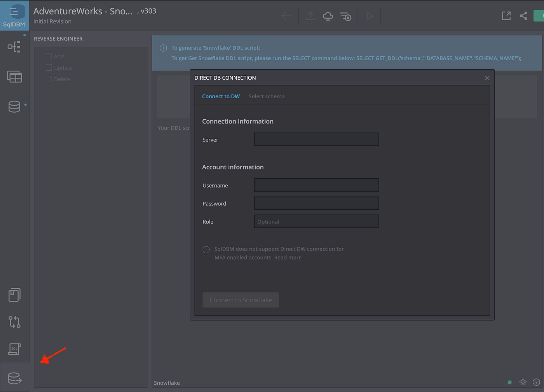Viewport: 544px width, 392px height.
Task: Switch to the Connect to DW tab
Action: (221, 96)
